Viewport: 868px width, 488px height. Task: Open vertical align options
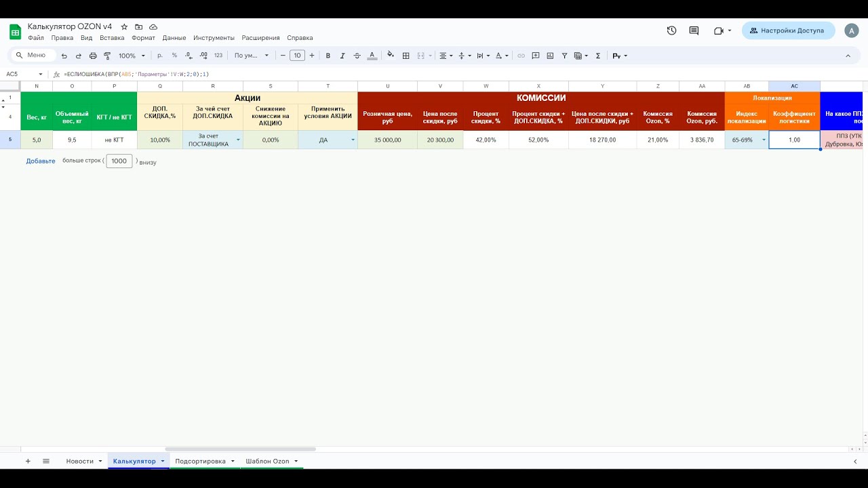pos(464,56)
